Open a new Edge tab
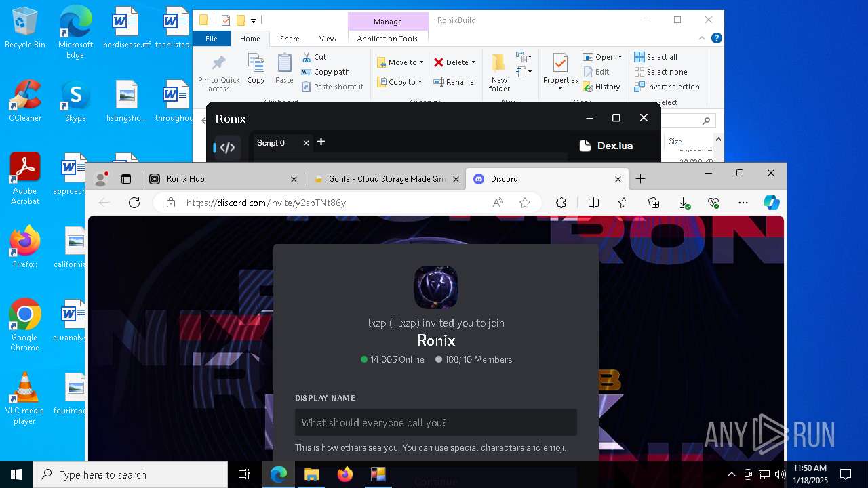 (x=640, y=179)
